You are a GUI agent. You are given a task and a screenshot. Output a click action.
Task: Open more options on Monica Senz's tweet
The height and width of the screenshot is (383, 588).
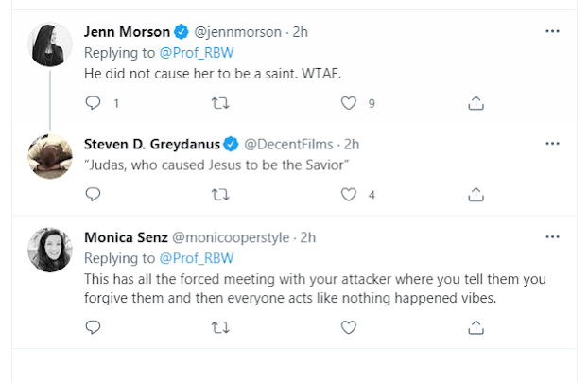(553, 235)
